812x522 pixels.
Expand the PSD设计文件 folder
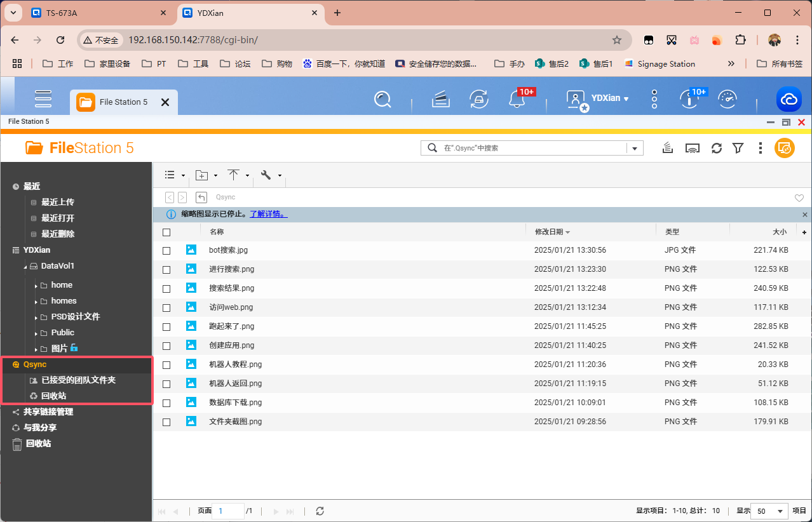pos(36,318)
